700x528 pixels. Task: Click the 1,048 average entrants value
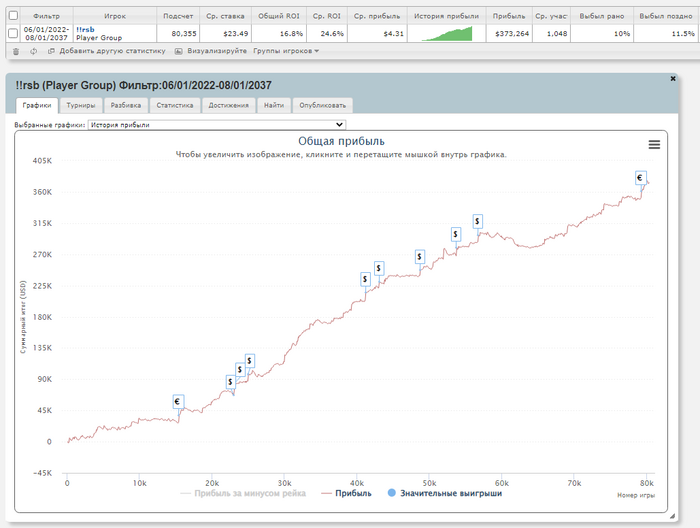pyautogui.click(x=557, y=33)
